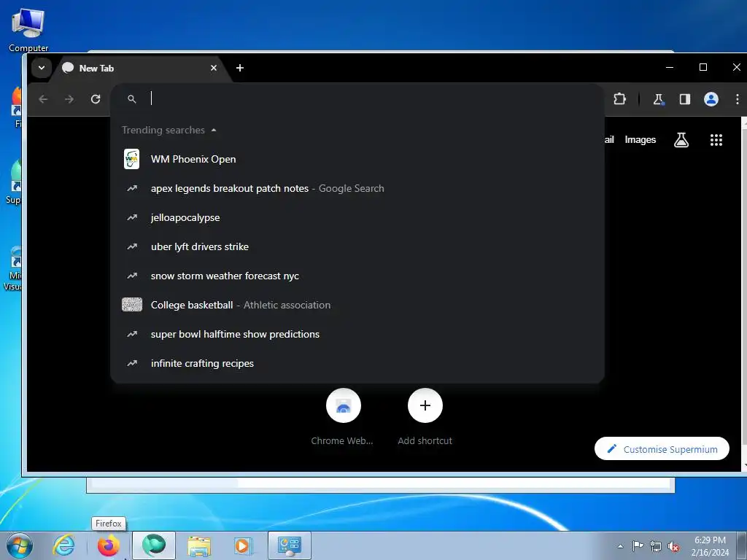
Task: Click the address bar search magnifier icon
Action: [132, 99]
